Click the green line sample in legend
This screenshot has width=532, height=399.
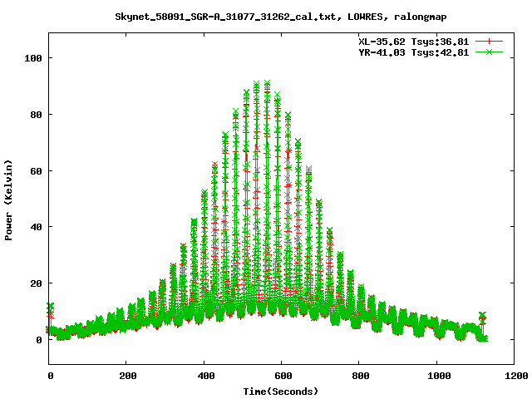point(489,52)
